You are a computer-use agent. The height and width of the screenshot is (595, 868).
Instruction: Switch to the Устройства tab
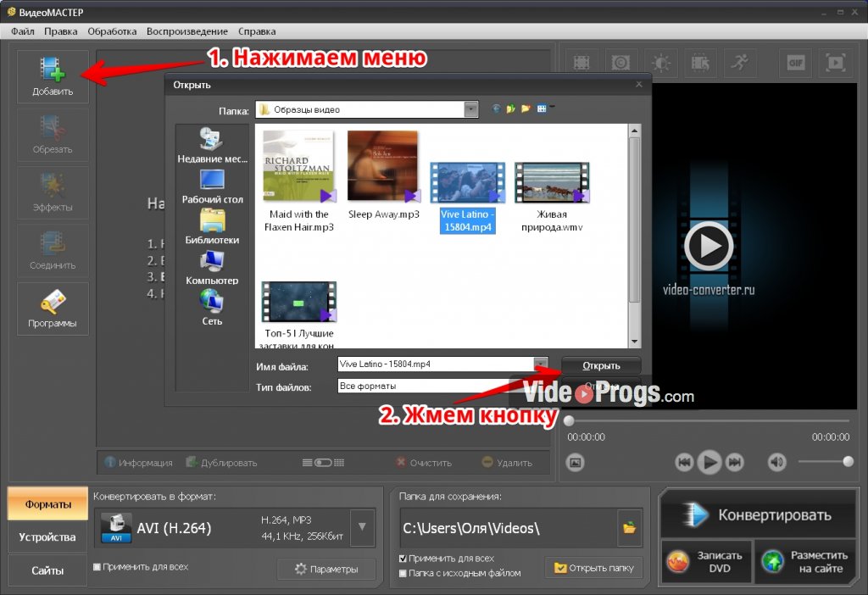point(47,537)
